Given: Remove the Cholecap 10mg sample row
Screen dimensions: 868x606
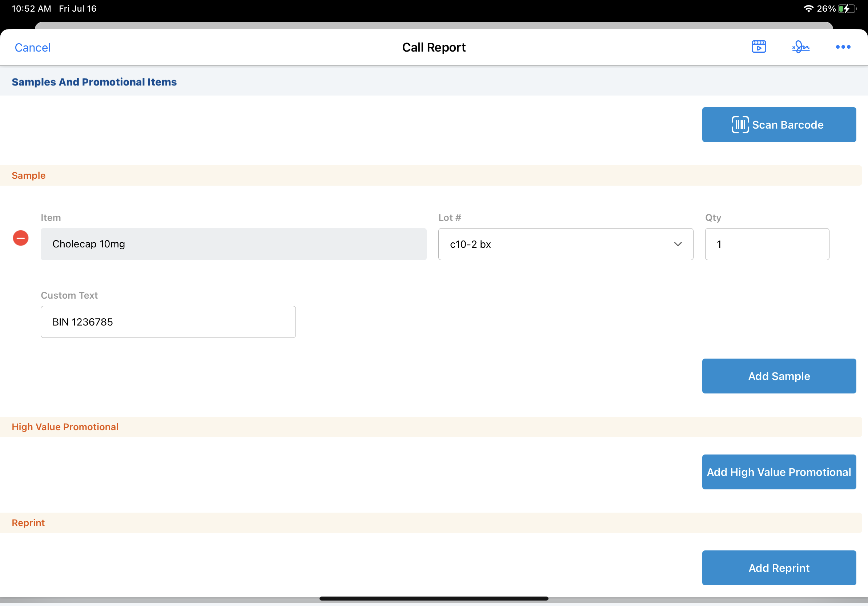Looking at the screenshot, I should click(21, 238).
